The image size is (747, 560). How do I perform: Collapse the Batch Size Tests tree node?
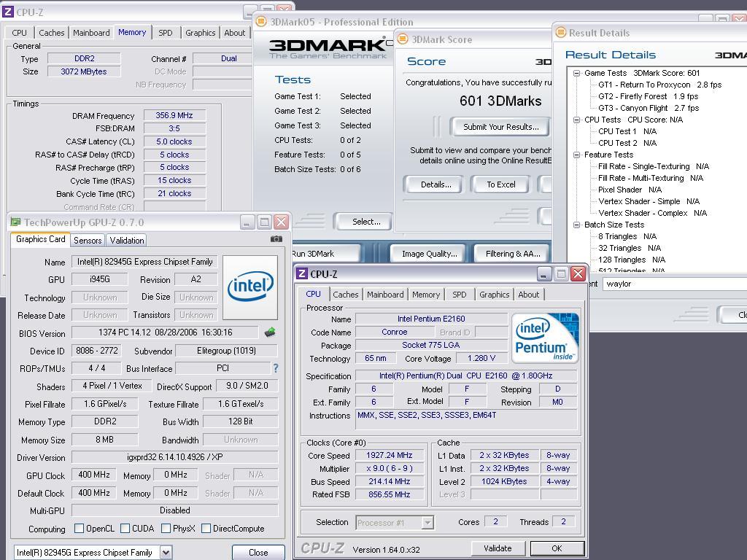tap(576, 225)
